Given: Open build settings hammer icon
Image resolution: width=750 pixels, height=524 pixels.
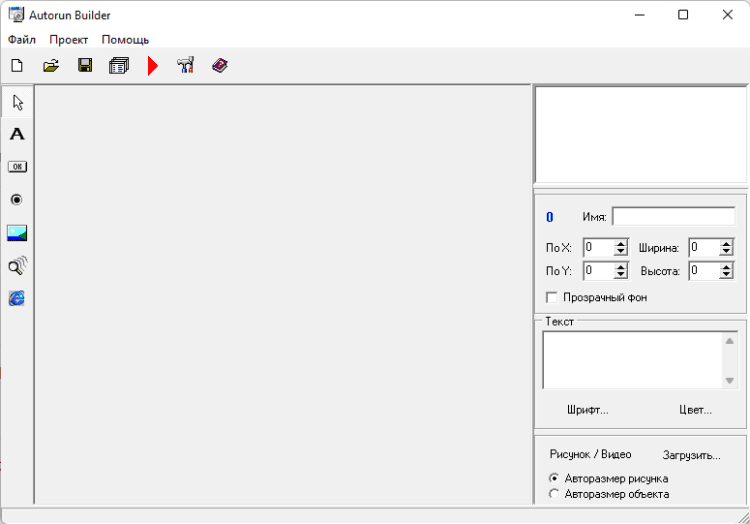Looking at the screenshot, I should click(186, 65).
